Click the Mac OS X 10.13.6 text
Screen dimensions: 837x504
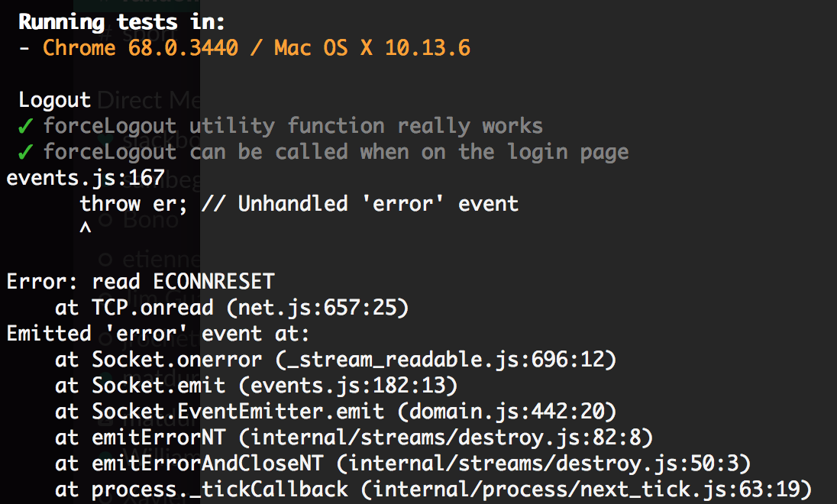point(372,48)
